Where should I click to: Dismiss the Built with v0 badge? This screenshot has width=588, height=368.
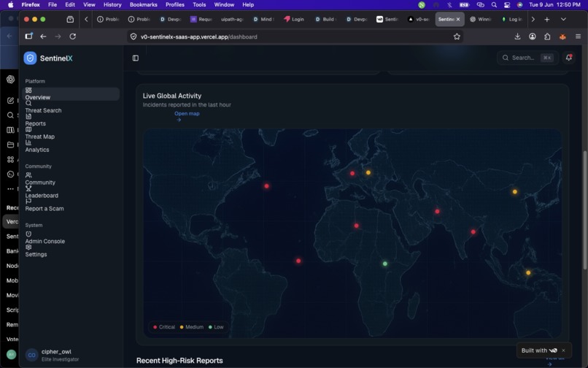point(563,350)
